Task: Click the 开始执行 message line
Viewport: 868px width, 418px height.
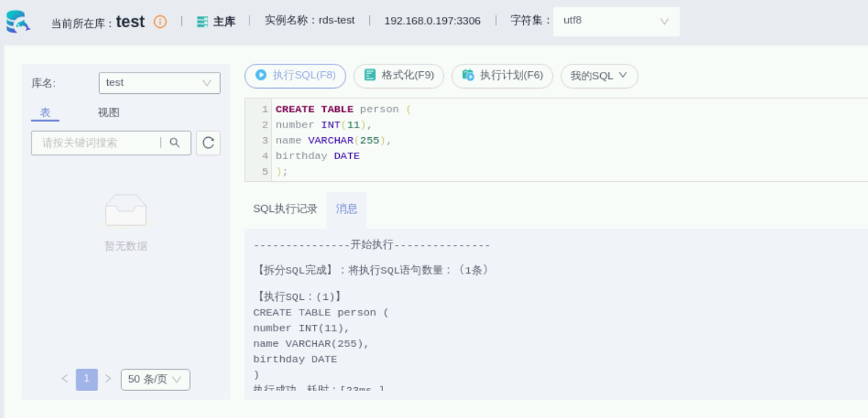Action: (371, 245)
